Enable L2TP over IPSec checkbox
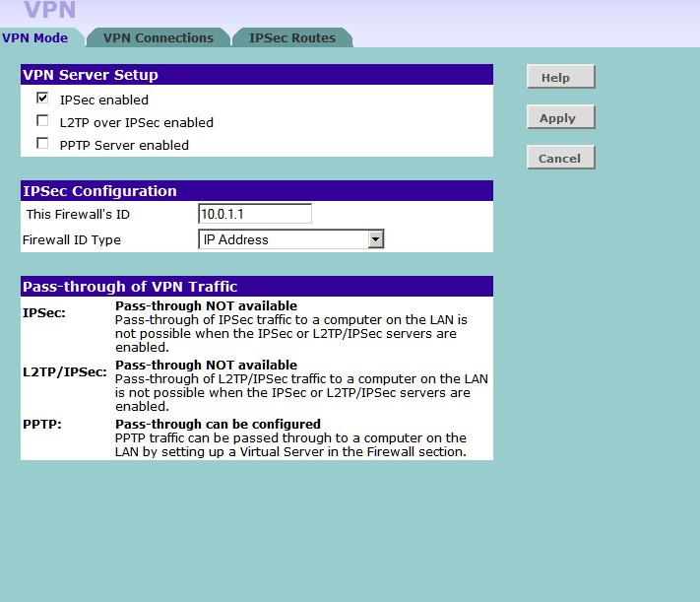 coord(42,120)
